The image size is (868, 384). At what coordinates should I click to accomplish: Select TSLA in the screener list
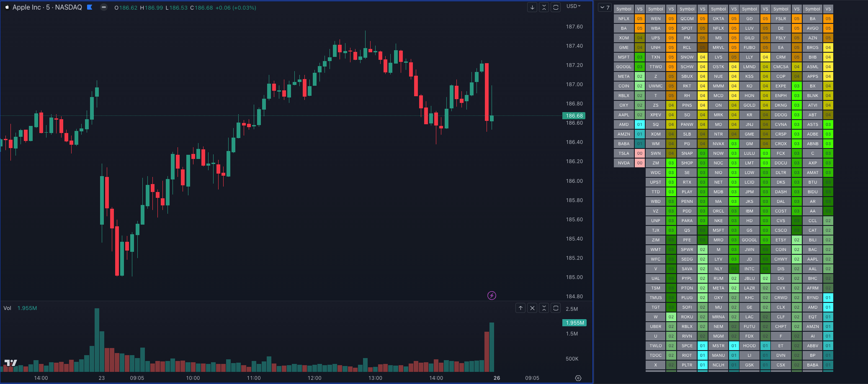[624, 153]
